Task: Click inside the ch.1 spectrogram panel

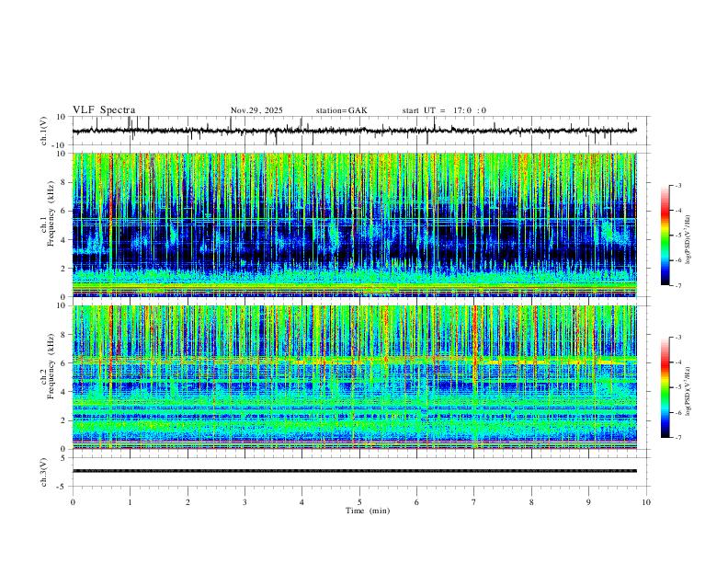Action: [x=354, y=224]
